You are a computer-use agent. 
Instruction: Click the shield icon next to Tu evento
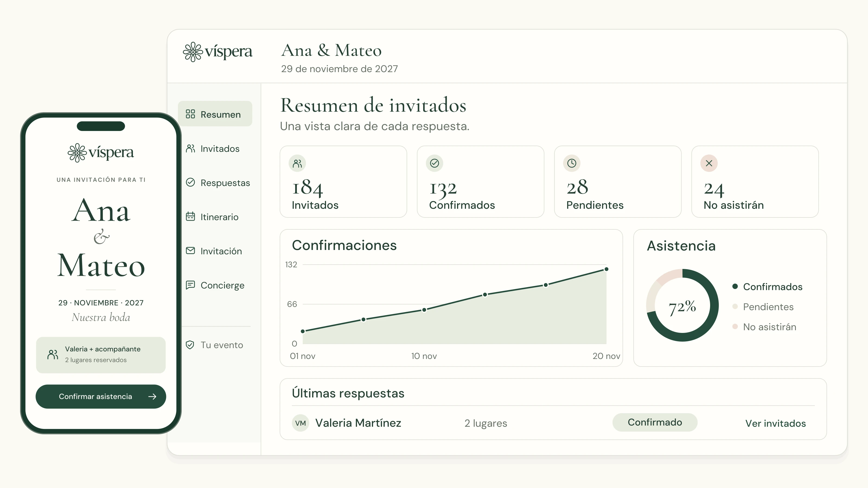(x=190, y=345)
